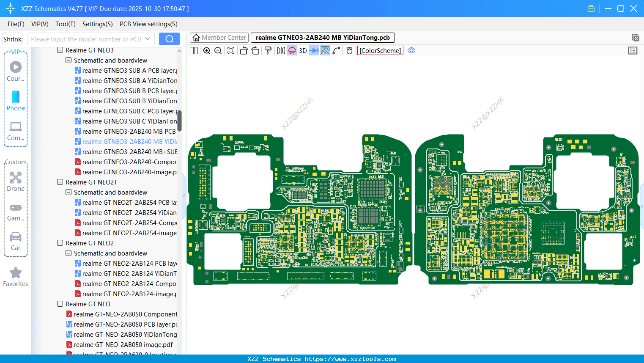Click the zoom out magnifier icon
Screen dimensions: 644x363
[218, 51]
